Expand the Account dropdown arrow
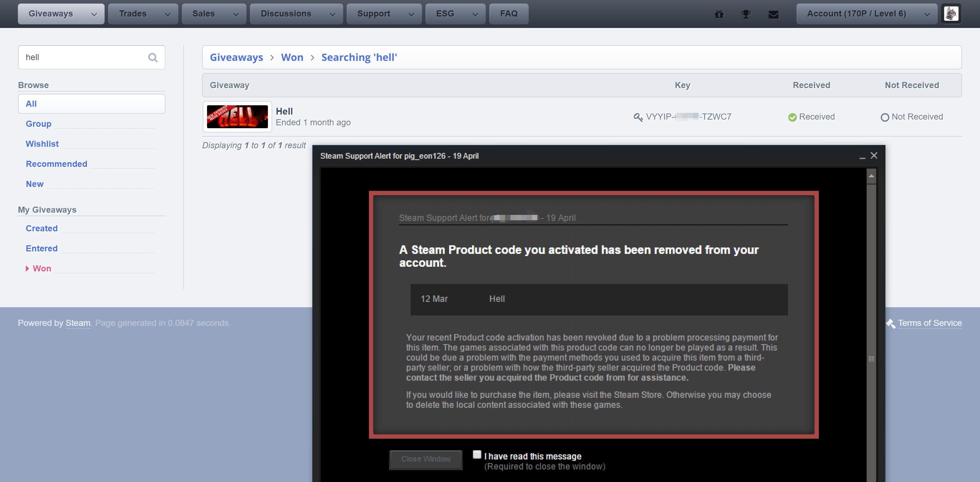The image size is (980, 482). 927,14
